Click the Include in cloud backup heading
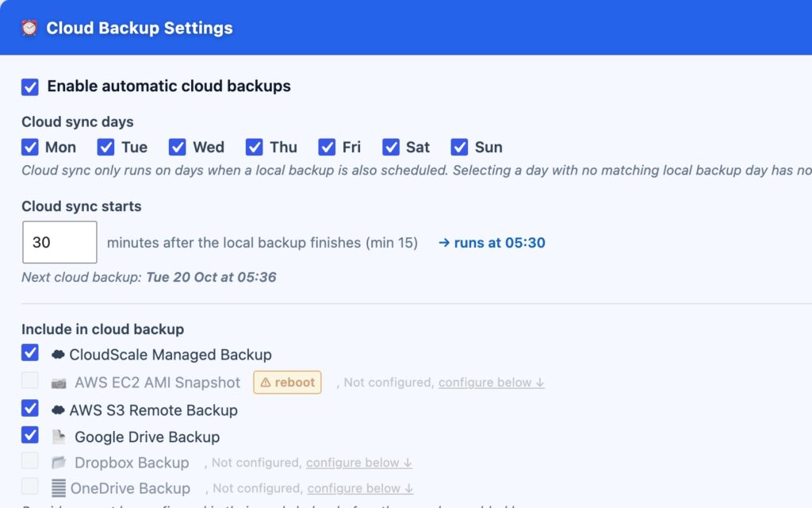 click(x=102, y=329)
